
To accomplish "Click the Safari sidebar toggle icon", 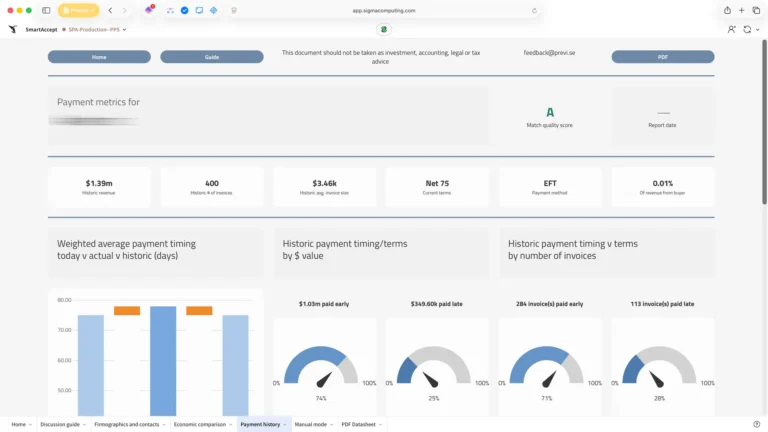I will pyautogui.click(x=46, y=10).
